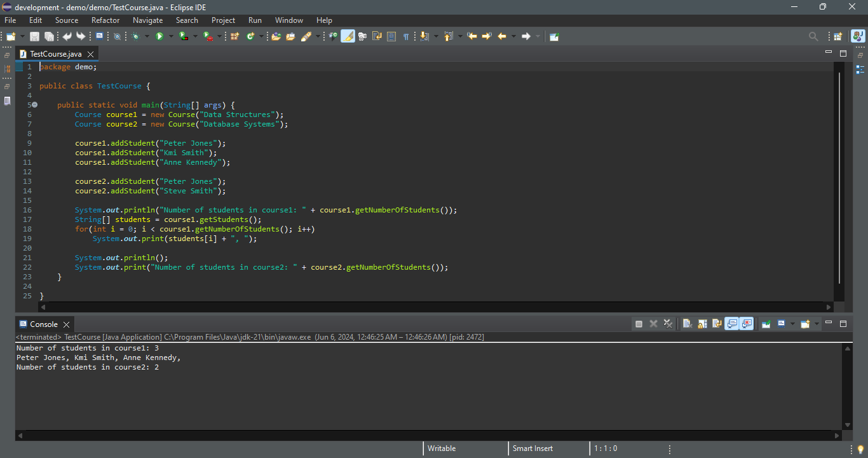Click the search magnifier icon in toolbar

[x=813, y=36]
